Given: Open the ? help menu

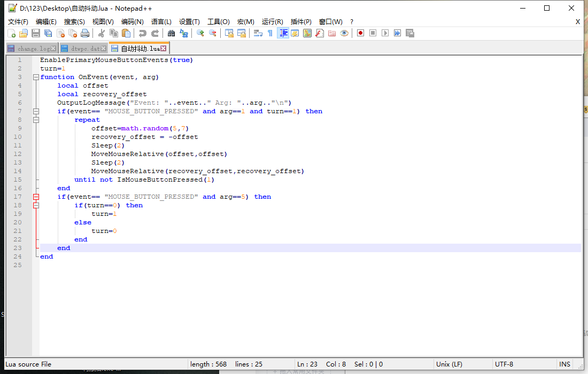Looking at the screenshot, I should (x=351, y=22).
